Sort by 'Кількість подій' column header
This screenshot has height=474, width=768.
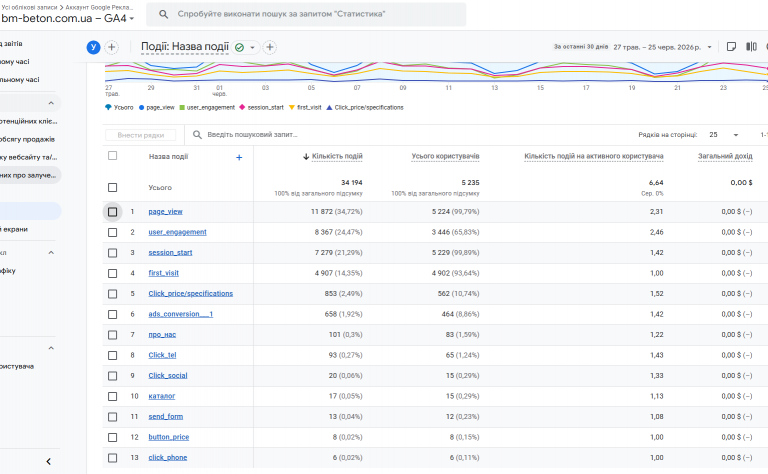pyautogui.click(x=337, y=156)
